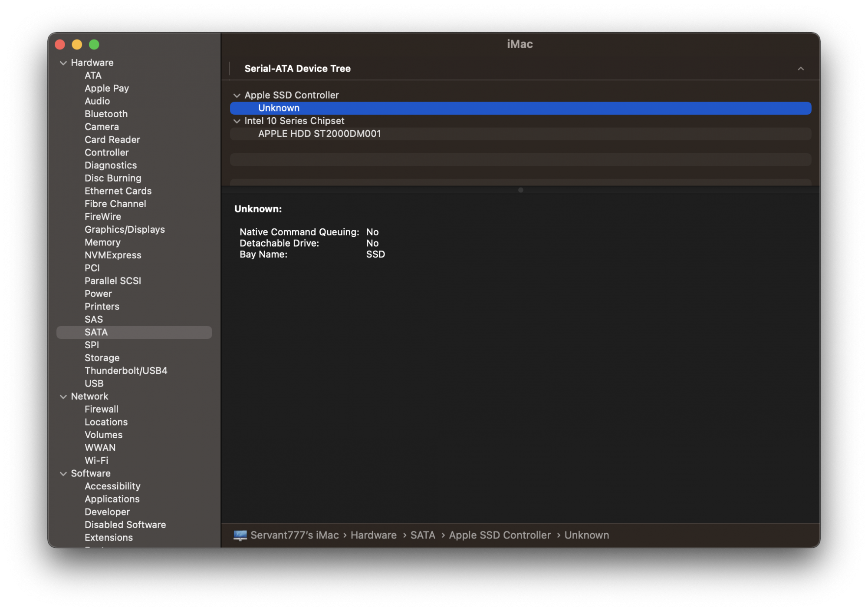Show Power information
Viewport: 868px width, 611px height.
tap(98, 294)
